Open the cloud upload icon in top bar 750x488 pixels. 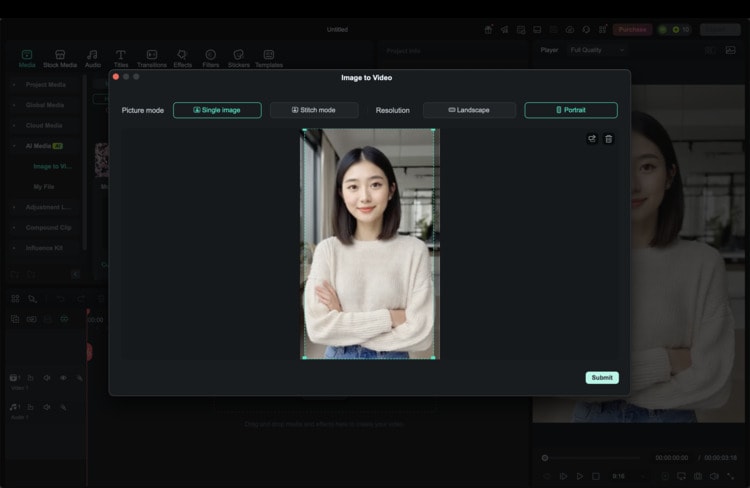(x=570, y=30)
